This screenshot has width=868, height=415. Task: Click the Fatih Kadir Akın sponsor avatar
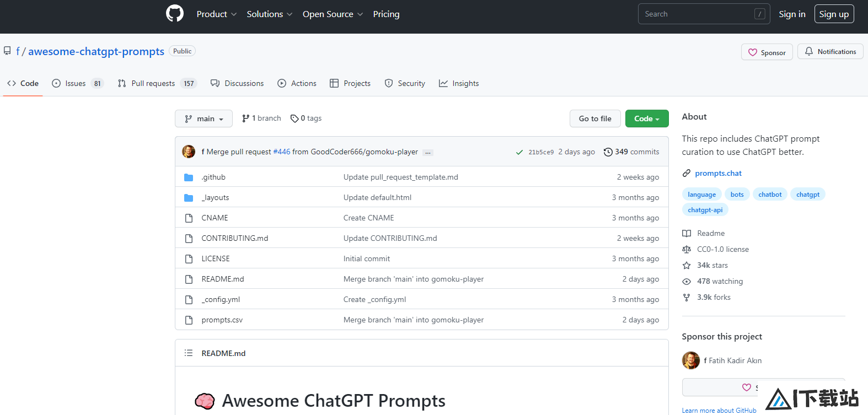pyautogui.click(x=691, y=360)
